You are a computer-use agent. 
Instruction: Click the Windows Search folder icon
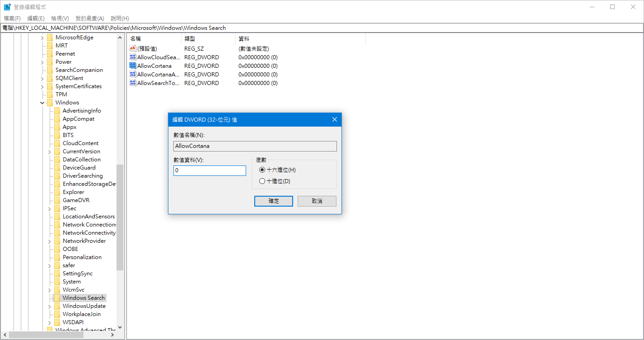(x=57, y=298)
